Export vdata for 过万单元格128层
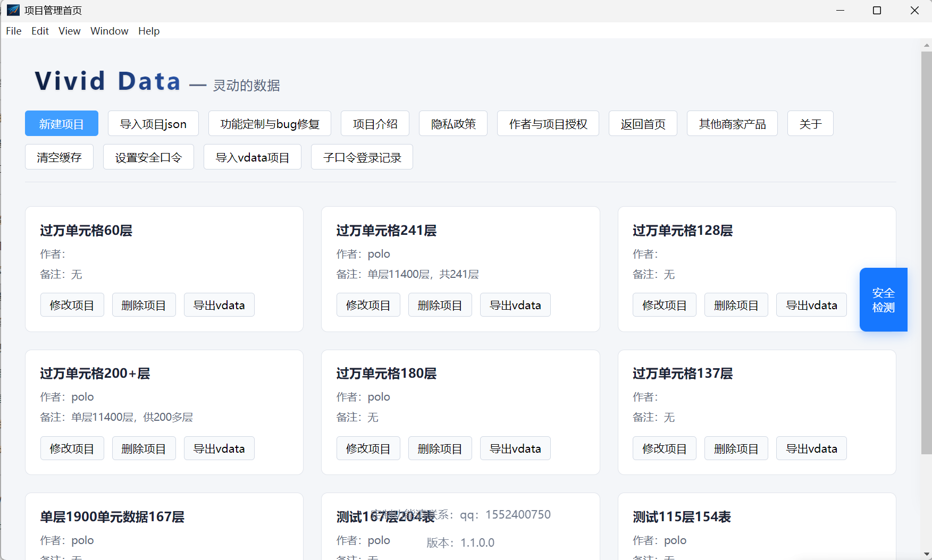 coord(811,305)
